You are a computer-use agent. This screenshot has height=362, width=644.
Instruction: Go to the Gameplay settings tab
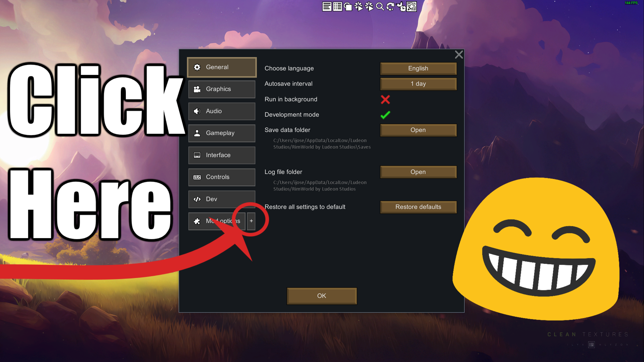(x=222, y=133)
